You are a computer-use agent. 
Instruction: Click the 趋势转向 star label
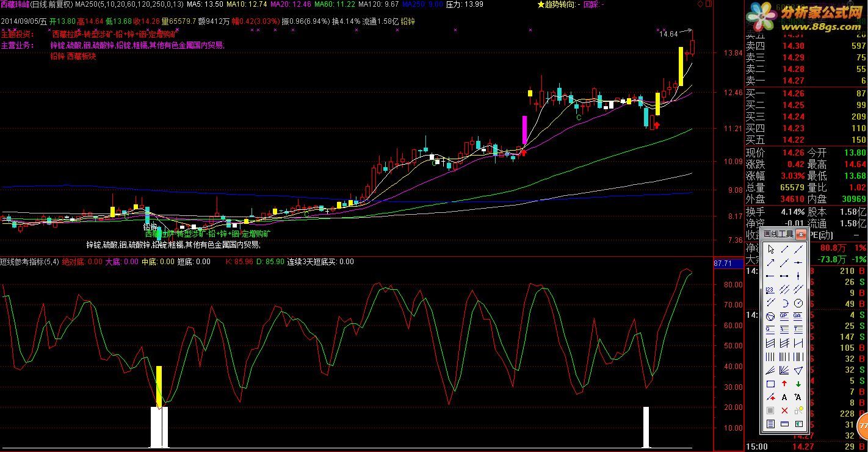pyautogui.click(x=558, y=4)
